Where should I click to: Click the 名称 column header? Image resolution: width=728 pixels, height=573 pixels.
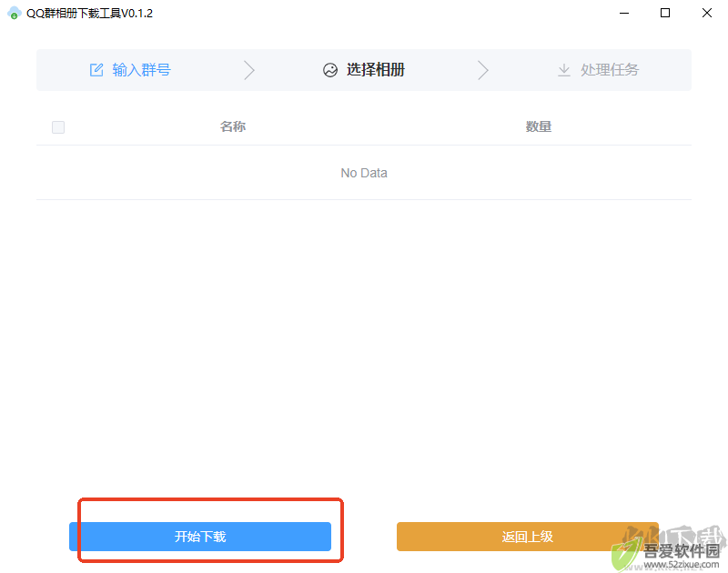[233, 126]
